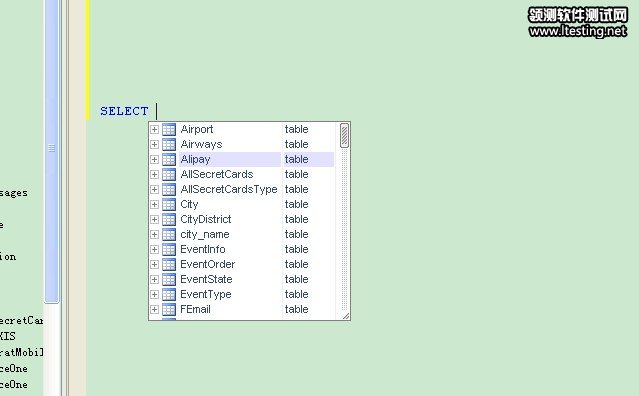Click the FEmail table icon
Image resolution: width=639 pixels, height=396 pixels.
(169, 310)
